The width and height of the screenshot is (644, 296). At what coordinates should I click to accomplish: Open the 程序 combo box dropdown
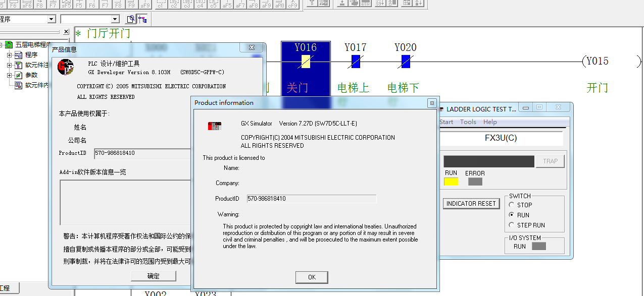pyautogui.click(x=51, y=19)
